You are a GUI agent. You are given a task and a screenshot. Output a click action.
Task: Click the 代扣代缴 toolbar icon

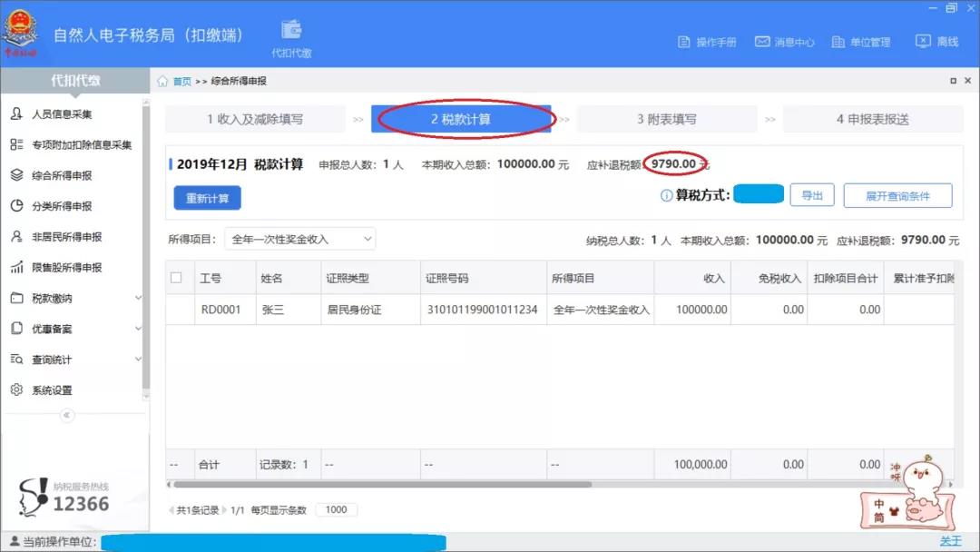289,34
